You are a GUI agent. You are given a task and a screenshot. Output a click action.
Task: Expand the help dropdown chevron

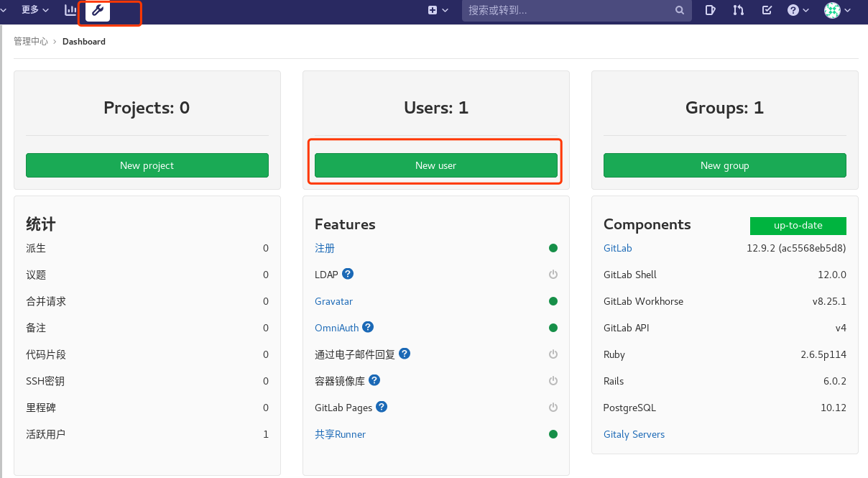[806, 10]
